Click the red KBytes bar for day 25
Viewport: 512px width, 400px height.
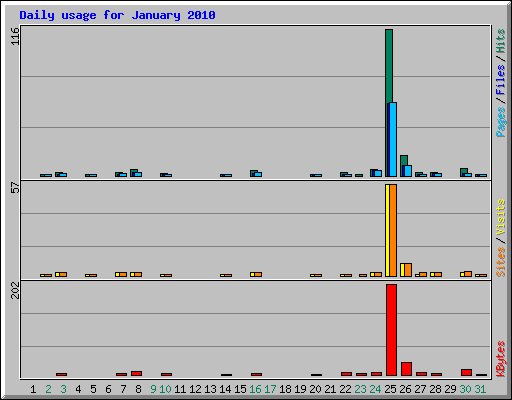click(x=391, y=330)
